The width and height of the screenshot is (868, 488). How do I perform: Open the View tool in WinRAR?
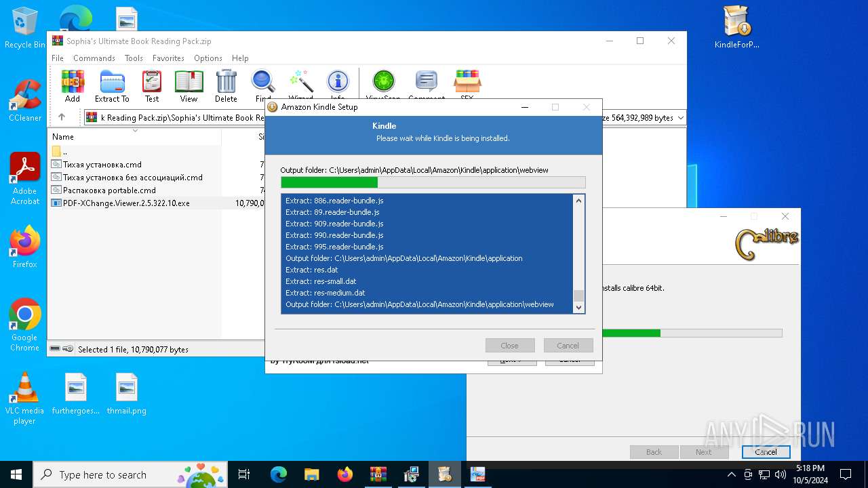[x=189, y=86]
